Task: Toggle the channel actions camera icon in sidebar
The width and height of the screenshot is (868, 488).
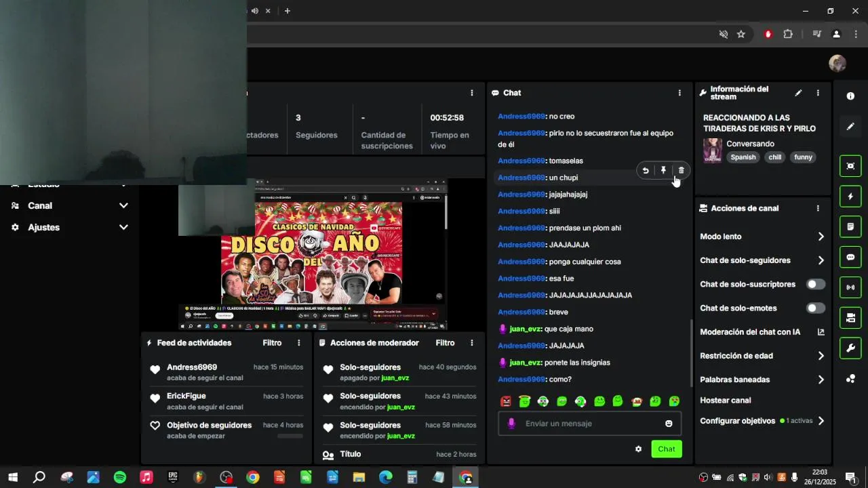Action: click(850, 317)
